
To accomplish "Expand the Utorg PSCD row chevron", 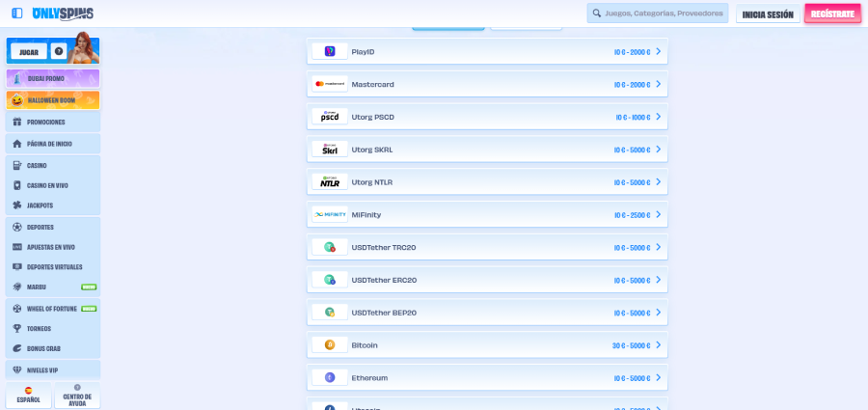I will click(658, 117).
